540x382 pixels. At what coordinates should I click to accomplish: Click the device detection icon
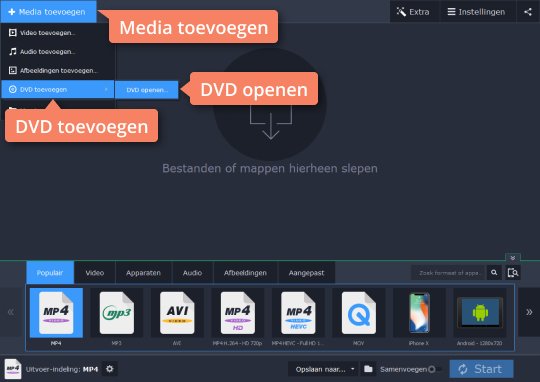513,273
